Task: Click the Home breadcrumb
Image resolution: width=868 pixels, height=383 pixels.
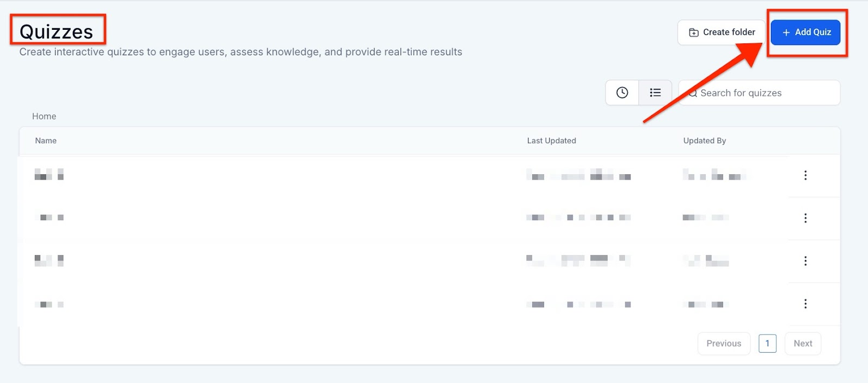Action: (44, 116)
